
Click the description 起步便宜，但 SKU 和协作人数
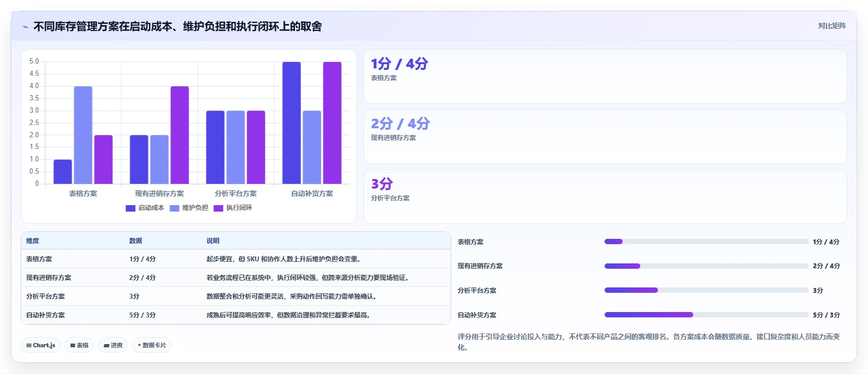click(x=285, y=259)
